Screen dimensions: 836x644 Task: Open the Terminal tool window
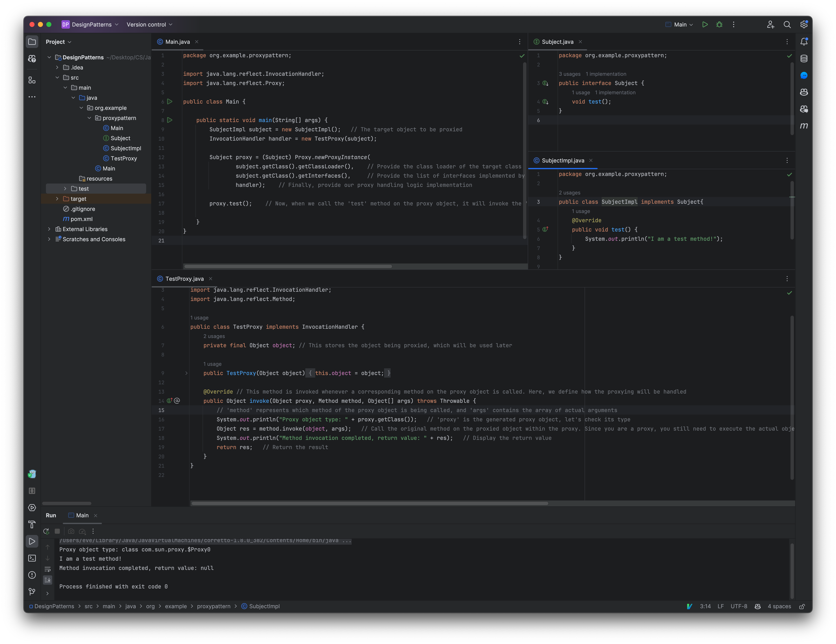(32, 558)
